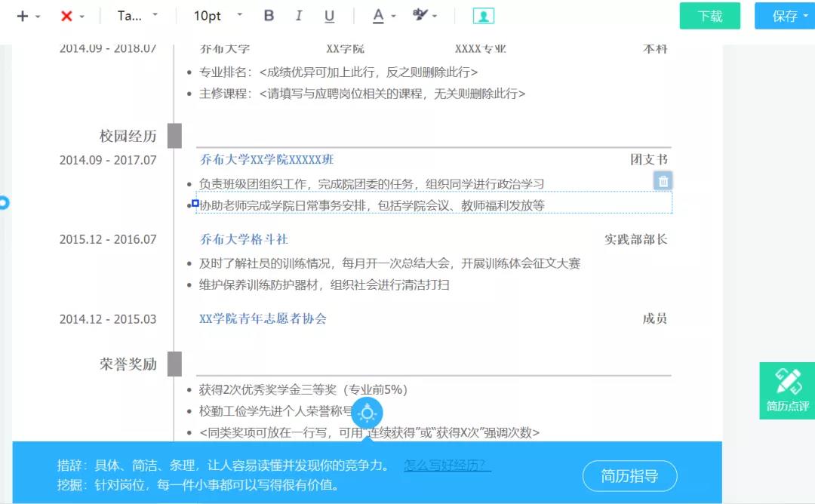The width and height of the screenshot is (815, 504).
Task: Open the 10pt font size dropdown
Action: pyautogui.click(x=218, y=16)
